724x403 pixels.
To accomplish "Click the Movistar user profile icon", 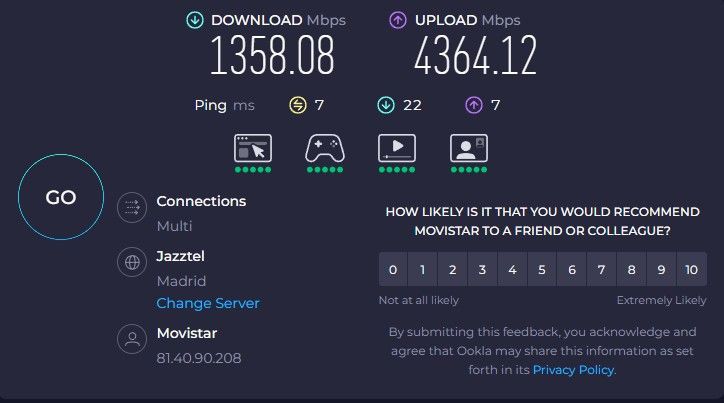I will 132,340.
